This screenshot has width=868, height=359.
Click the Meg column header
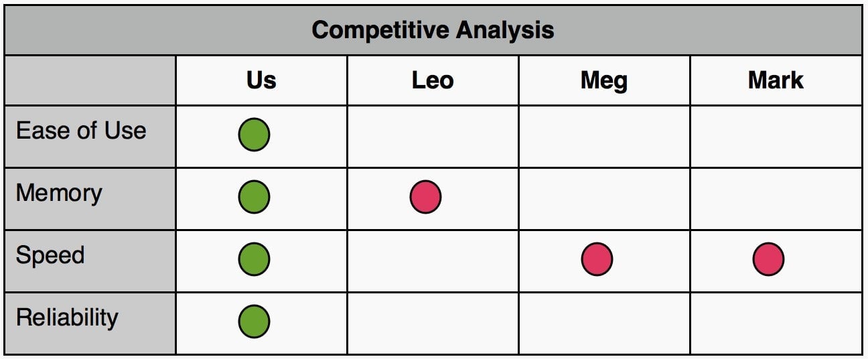click(x=604, y=80)
